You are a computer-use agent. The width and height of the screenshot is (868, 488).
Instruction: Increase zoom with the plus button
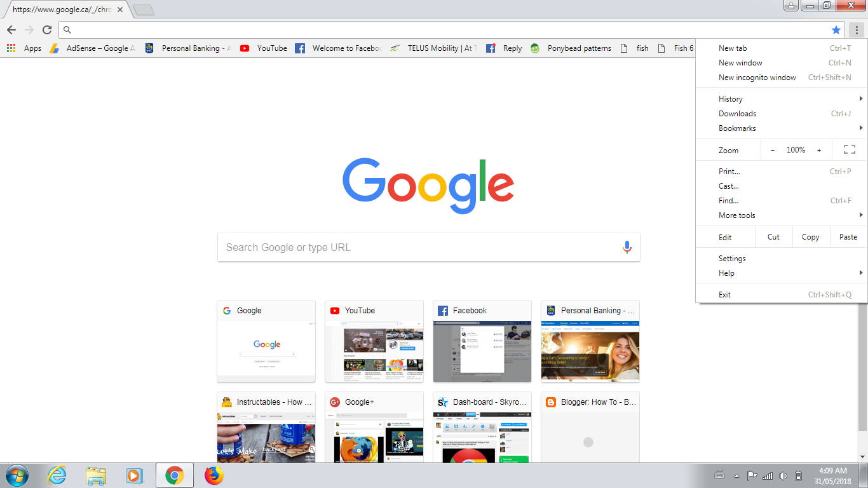point(819,150)
